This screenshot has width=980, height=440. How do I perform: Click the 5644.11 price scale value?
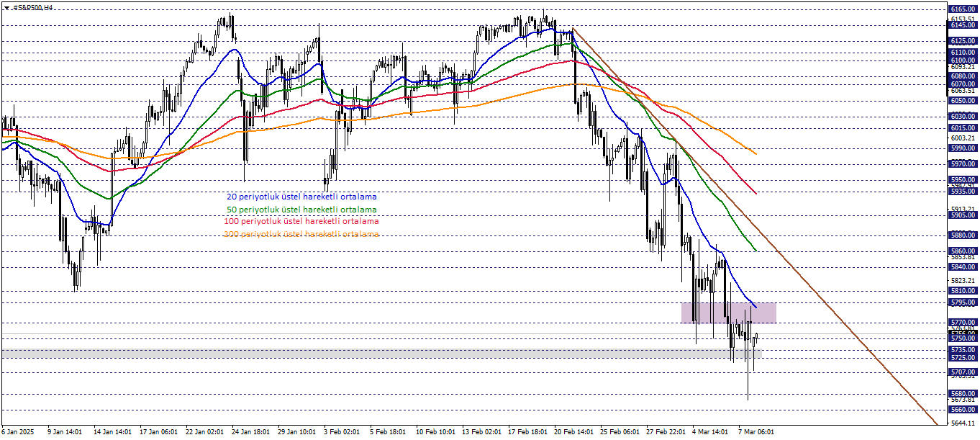[x=962, y=423]
